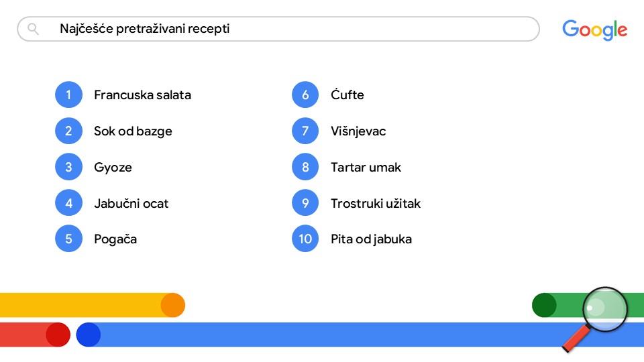Click the dark blue circle on blue bar
This screenshot has width=644, height=362.
[88, 335]
